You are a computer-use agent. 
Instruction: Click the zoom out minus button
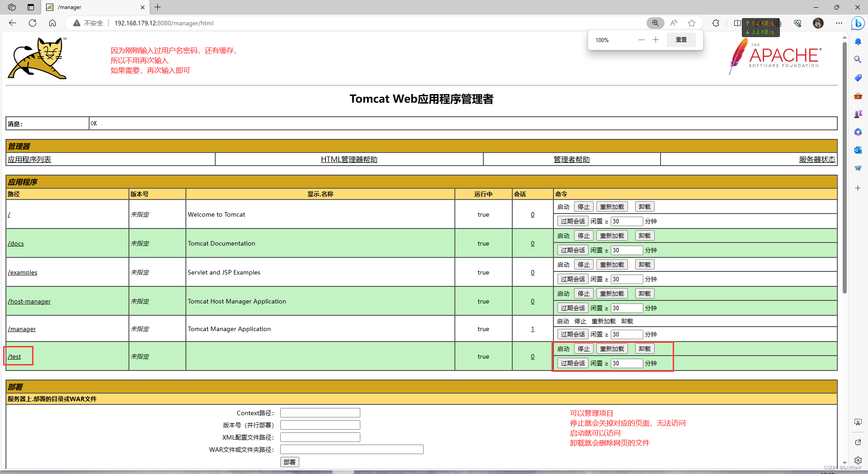(x=641, y=40)
